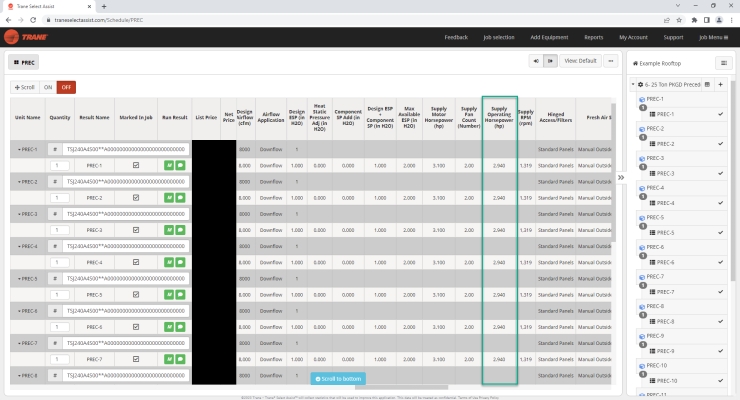Open the browser extensions puzzle icon
This screenshot has height=400, width=740.
tap(694, 20)
